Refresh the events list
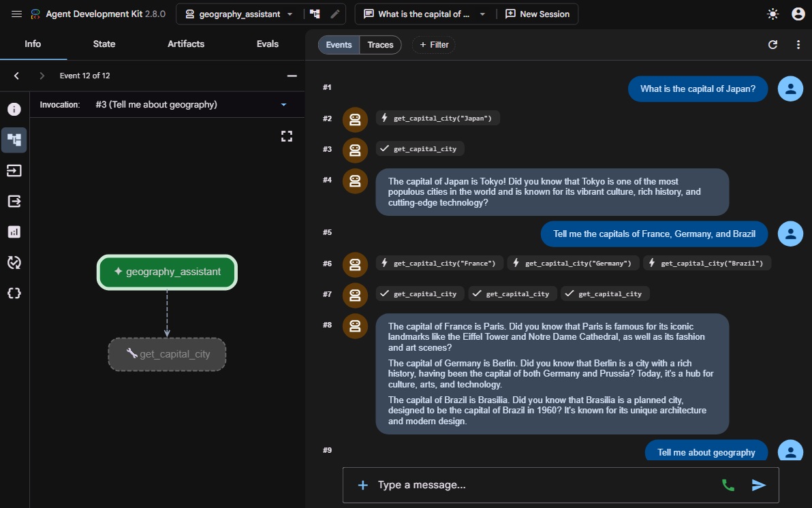The image size is (812, 508). [x=772, y=44]
